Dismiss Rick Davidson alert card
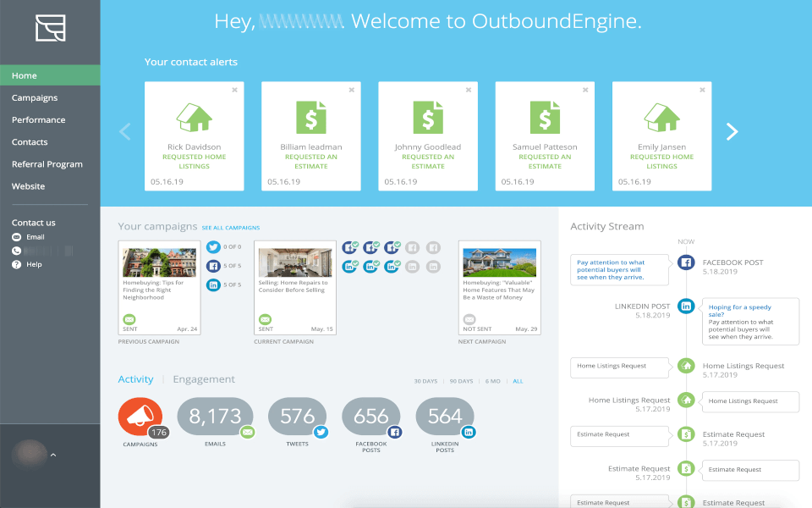Screen dimensions: 812x508 point(234,90)
